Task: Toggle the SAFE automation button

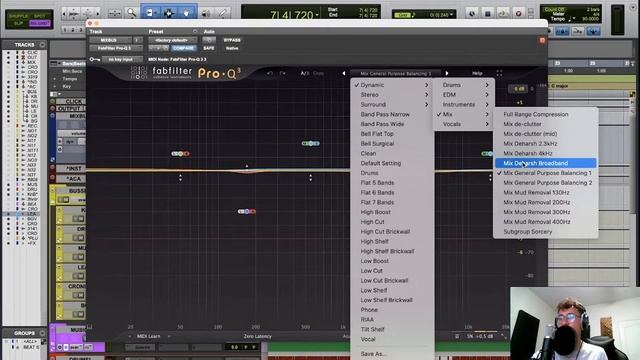Action: (209, 48)
